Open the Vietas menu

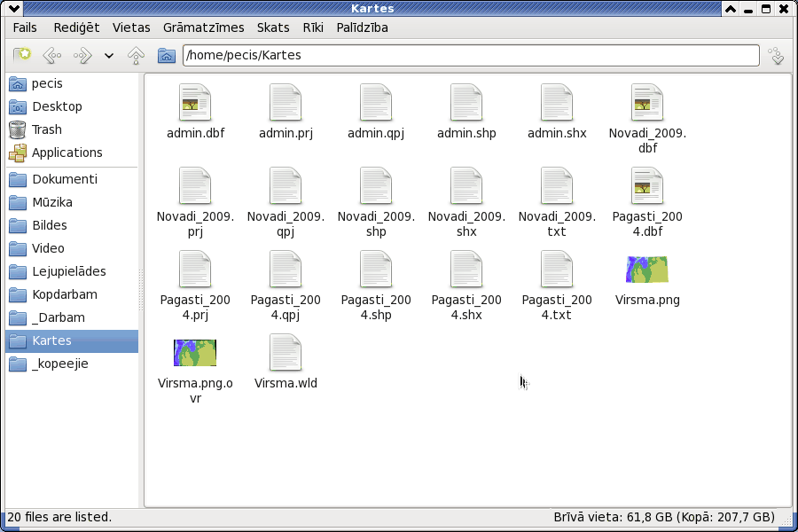(131, 27)
